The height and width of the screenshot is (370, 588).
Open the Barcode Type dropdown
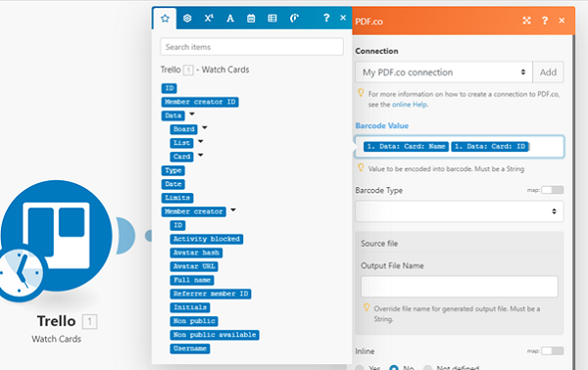click(460, 211)
